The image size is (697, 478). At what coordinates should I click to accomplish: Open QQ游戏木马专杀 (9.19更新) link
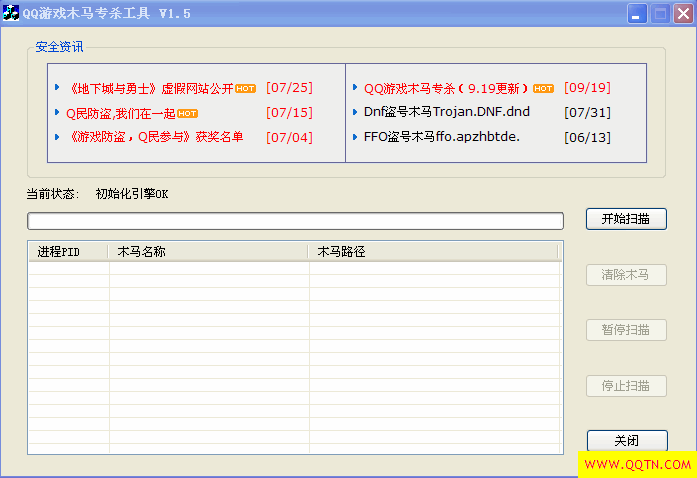point(446,88)
